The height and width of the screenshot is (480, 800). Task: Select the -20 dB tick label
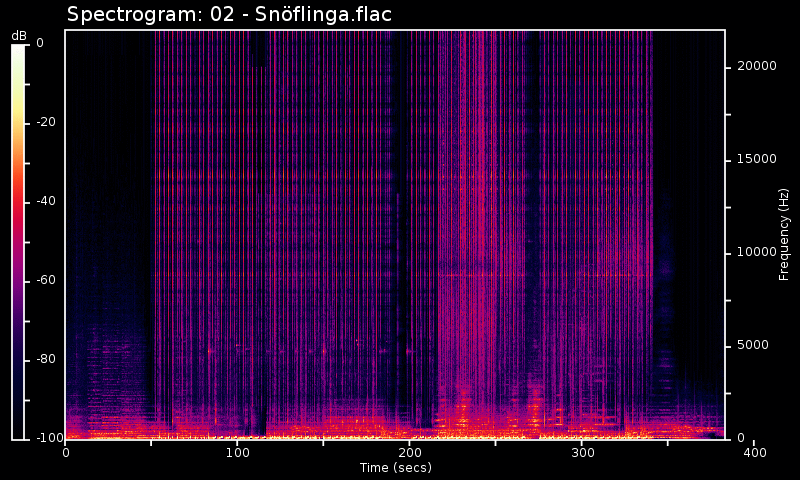(x=46, y=122)
